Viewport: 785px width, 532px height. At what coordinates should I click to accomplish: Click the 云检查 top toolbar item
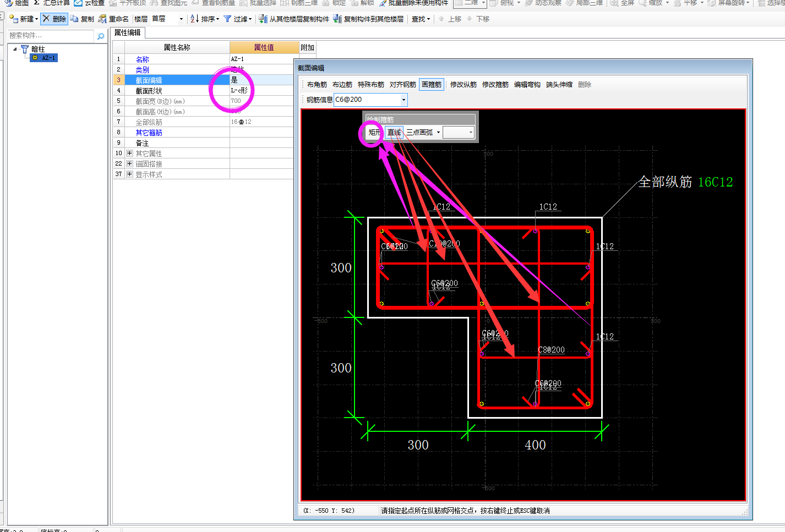(89, 3)
